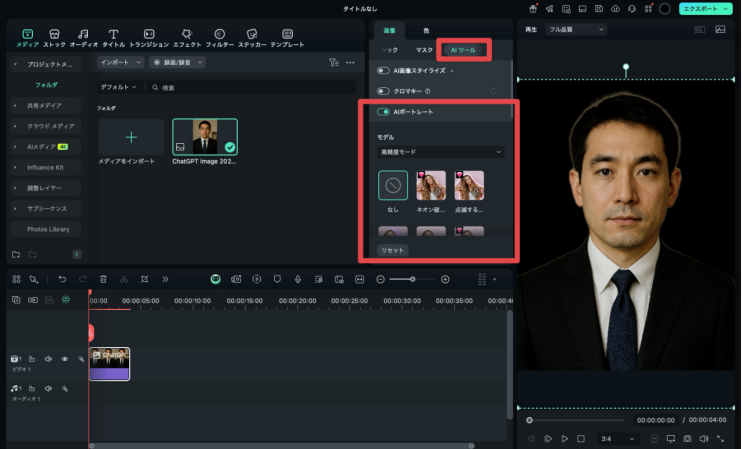
Task: Open the タイトル (Titles) panel icon
Action: [x=113, y=34]
